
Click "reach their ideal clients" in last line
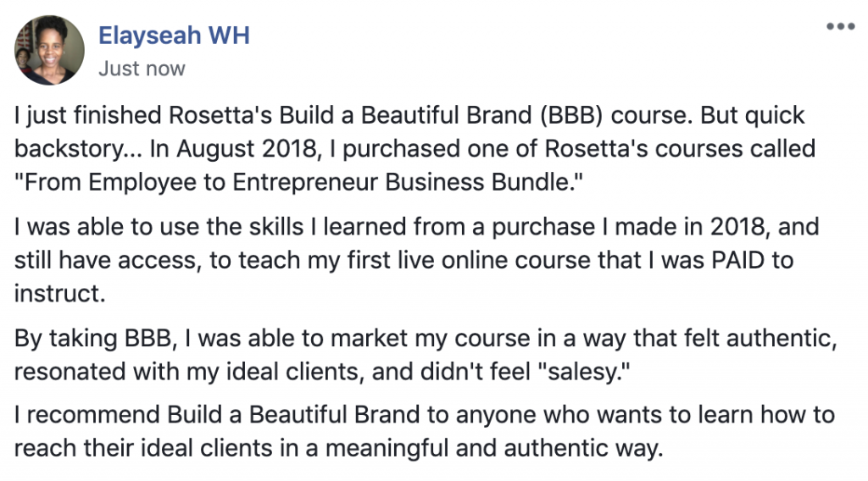[143, 448]
